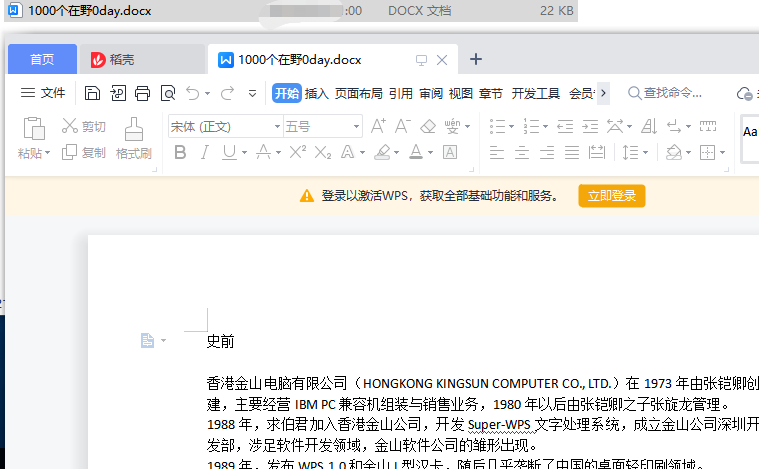Click the 查找命令 search field
Viewport: 759px width, 469px height.
click(665, 93)
